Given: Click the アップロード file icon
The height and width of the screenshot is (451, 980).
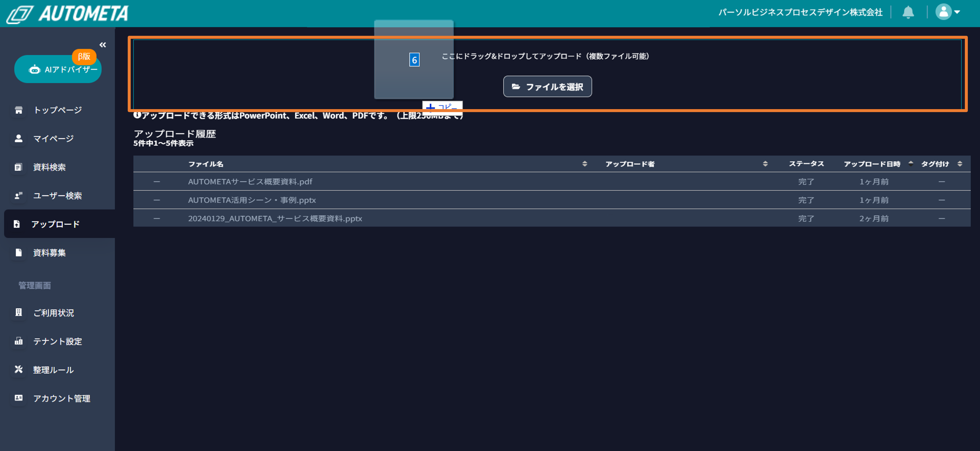Looking at the screenshot, I should pos(17,224).
